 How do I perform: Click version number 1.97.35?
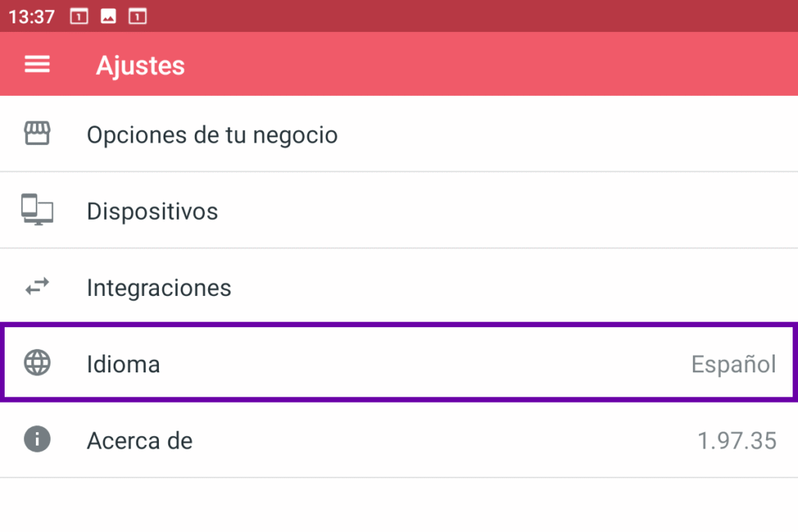click(x=736, y=441)
